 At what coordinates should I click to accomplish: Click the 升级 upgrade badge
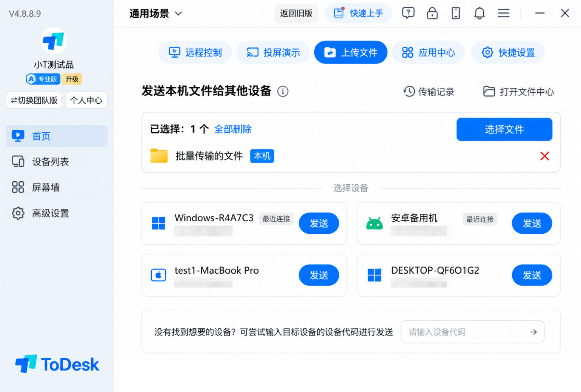click(72, 79)
